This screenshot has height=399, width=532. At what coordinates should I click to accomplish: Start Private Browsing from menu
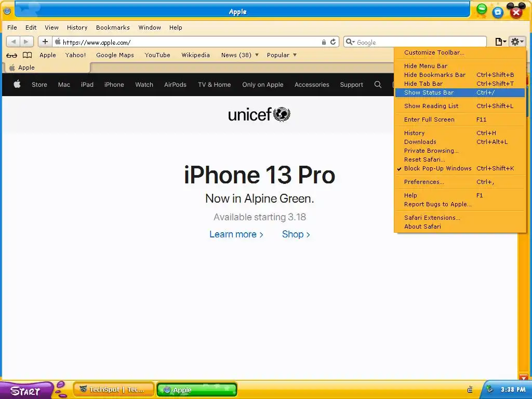460,151
